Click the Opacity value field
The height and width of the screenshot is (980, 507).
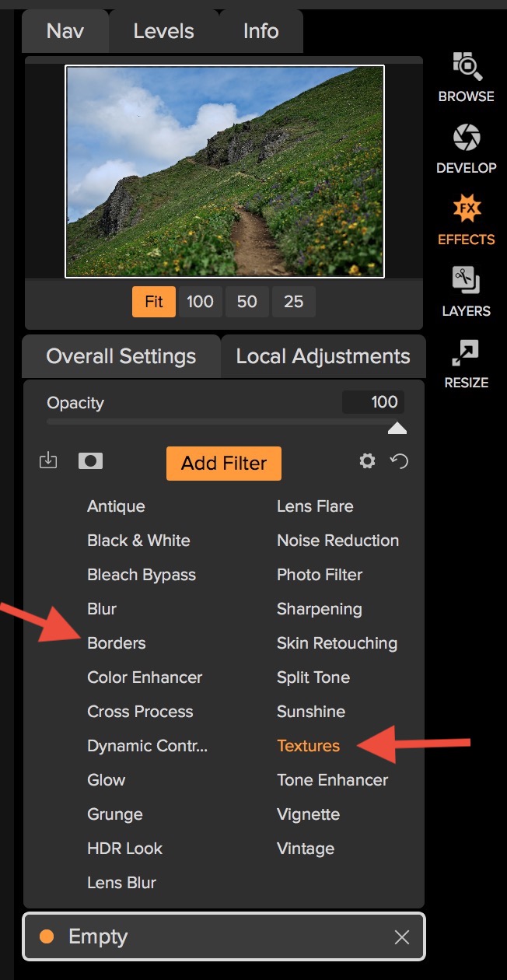373,402
